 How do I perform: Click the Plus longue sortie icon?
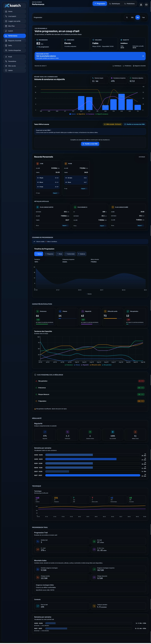38,207
